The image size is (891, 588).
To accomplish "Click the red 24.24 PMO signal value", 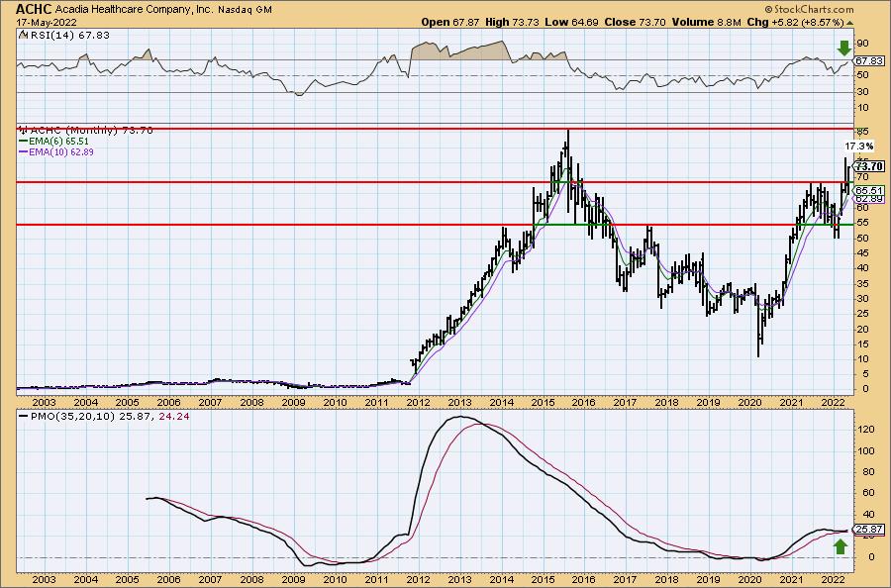I will (x=174, y=417).
